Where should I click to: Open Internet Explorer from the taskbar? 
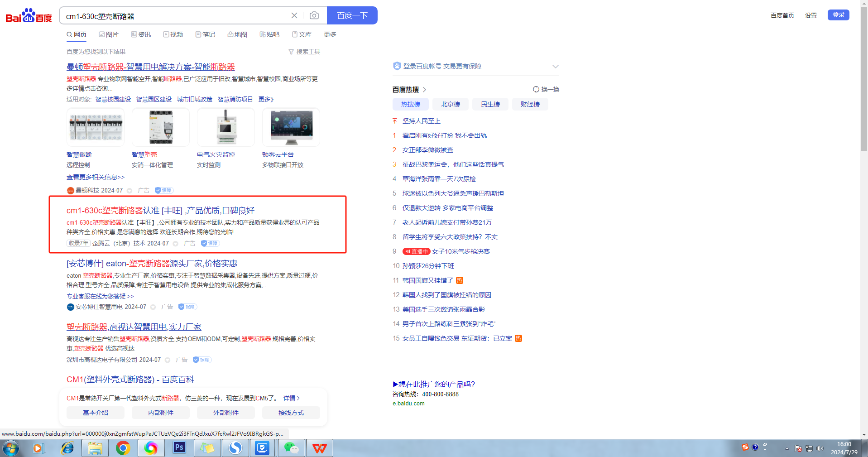(67, 448)
